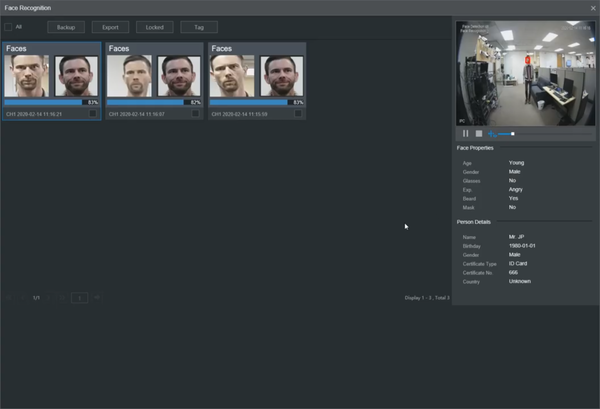Click the name value Mr. JP

516,237
